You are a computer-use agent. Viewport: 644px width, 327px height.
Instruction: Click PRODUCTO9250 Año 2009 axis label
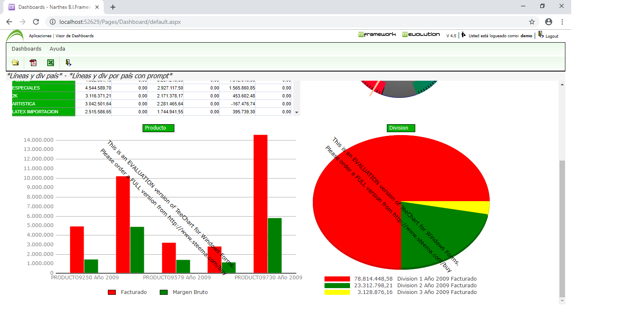click(x=85, y=278)
